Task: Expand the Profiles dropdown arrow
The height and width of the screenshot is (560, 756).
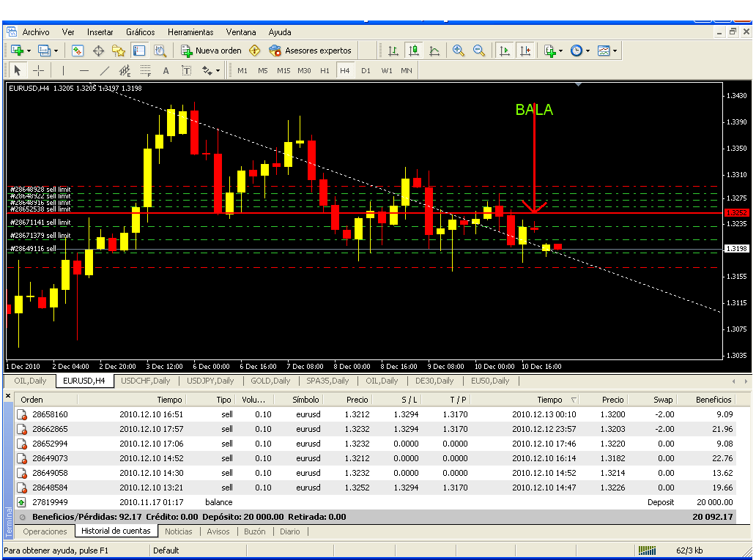Action: click(56, 51)
